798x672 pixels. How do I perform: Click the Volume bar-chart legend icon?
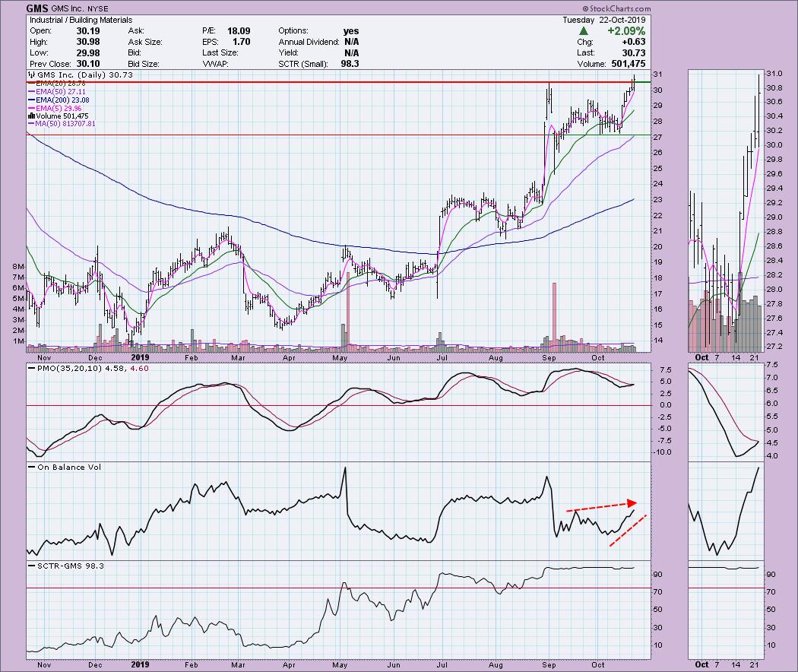(x=32, y=116)
